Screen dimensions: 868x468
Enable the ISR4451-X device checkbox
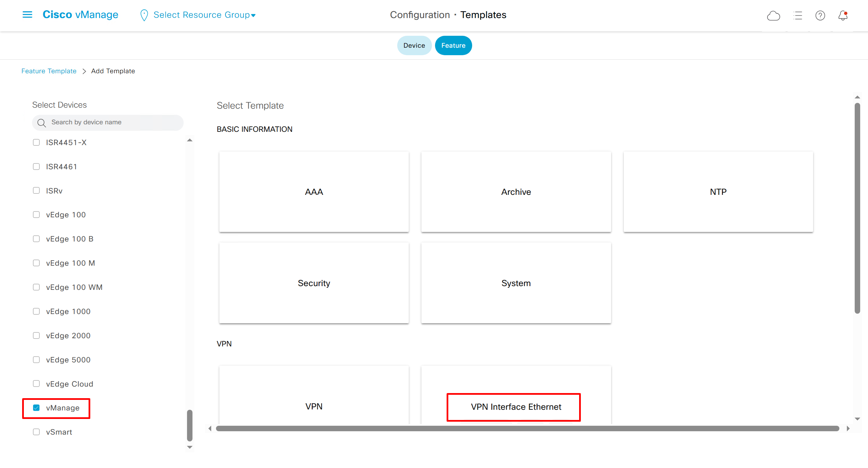click(36, 142)
